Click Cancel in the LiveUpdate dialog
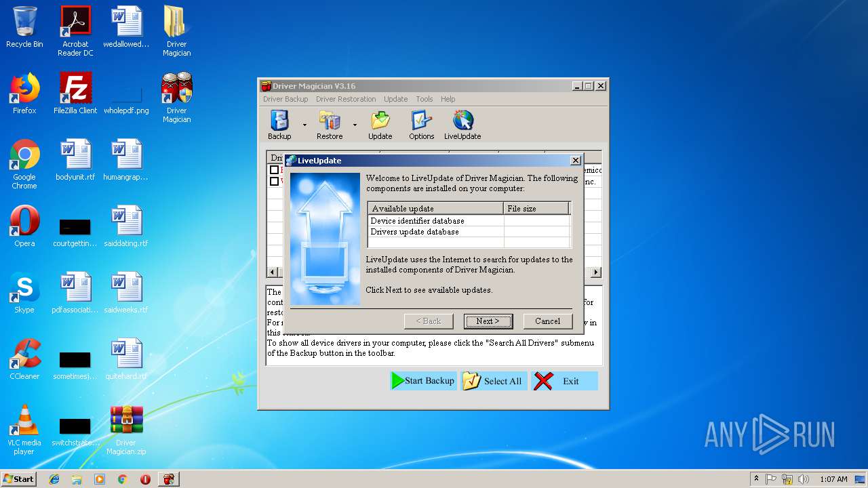Viewport: 868px width, 488px height. pyautogui.click(x=548, y=321)
